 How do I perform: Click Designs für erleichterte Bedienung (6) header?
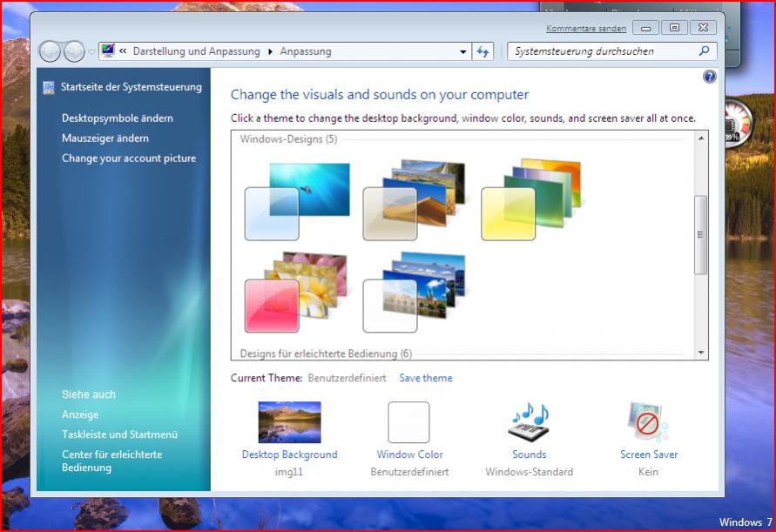pyautogui.click(x=326, y=354)
